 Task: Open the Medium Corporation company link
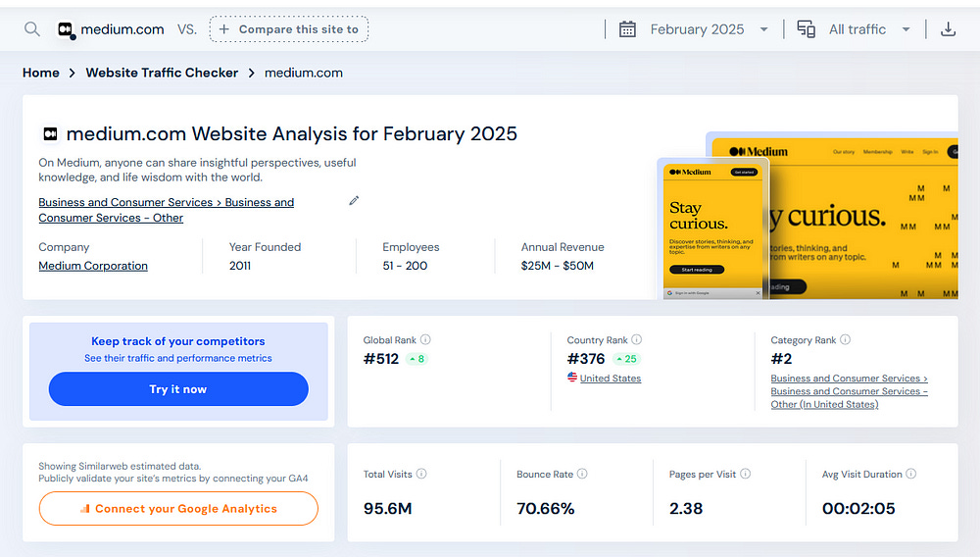[x=93, y=266]
